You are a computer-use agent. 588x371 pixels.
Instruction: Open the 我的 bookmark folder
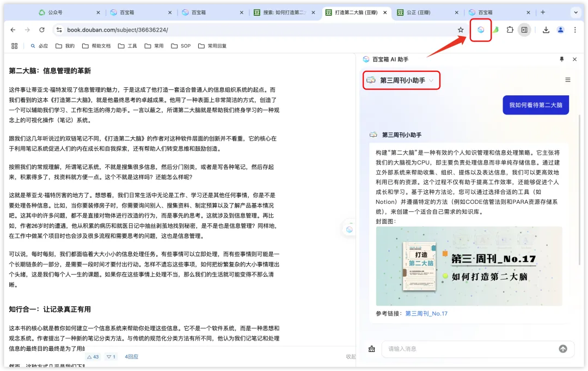click(65, 46)
